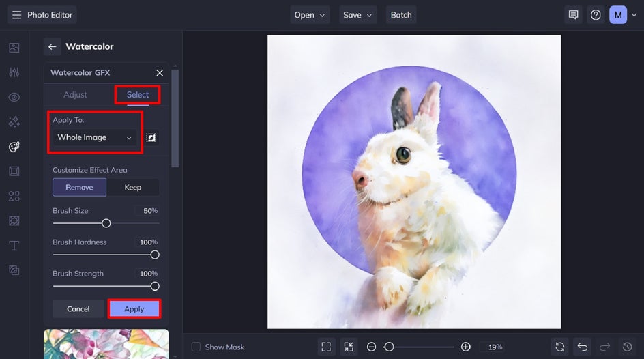The width and height of the screenshot is (644, 359).
Task: Click the undo arrow icon
Action: tap(582, 347)
